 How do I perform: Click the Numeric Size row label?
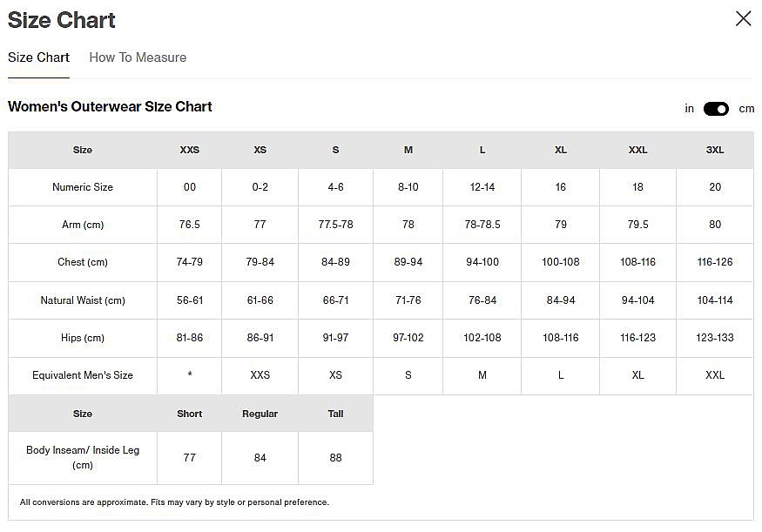[x=83, y=187]
